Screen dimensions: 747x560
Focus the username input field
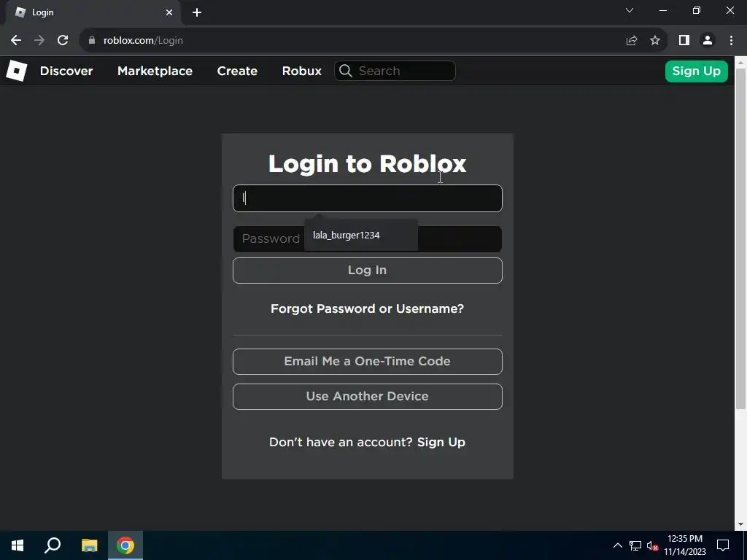(368, 198)
